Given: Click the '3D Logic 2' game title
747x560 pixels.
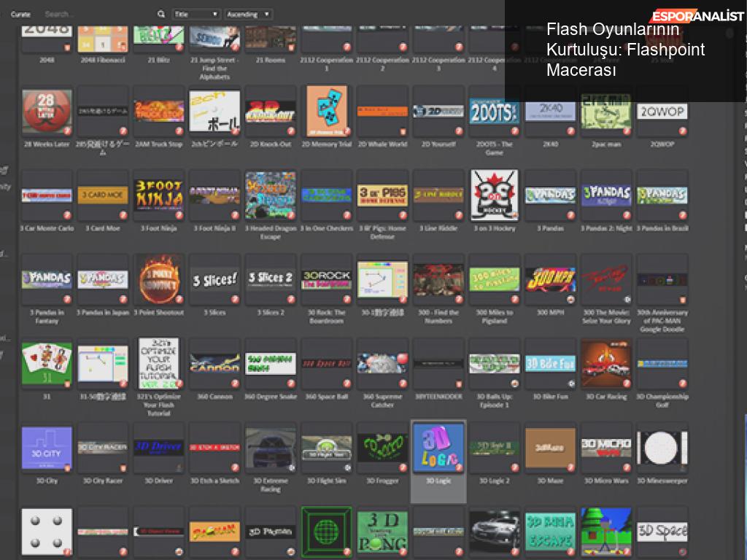Looking at the screenshot, I should click(x=495, y=481).
